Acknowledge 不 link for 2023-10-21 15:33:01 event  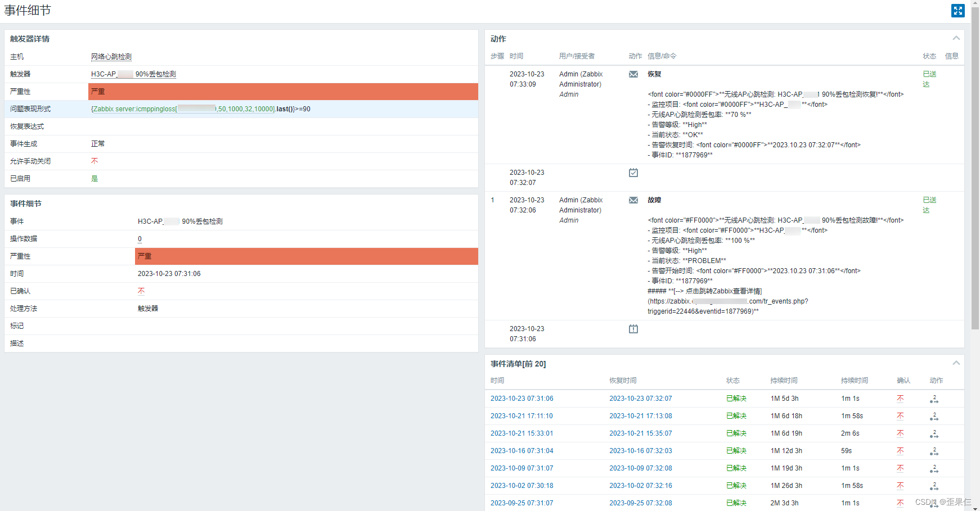coord(900,433)
